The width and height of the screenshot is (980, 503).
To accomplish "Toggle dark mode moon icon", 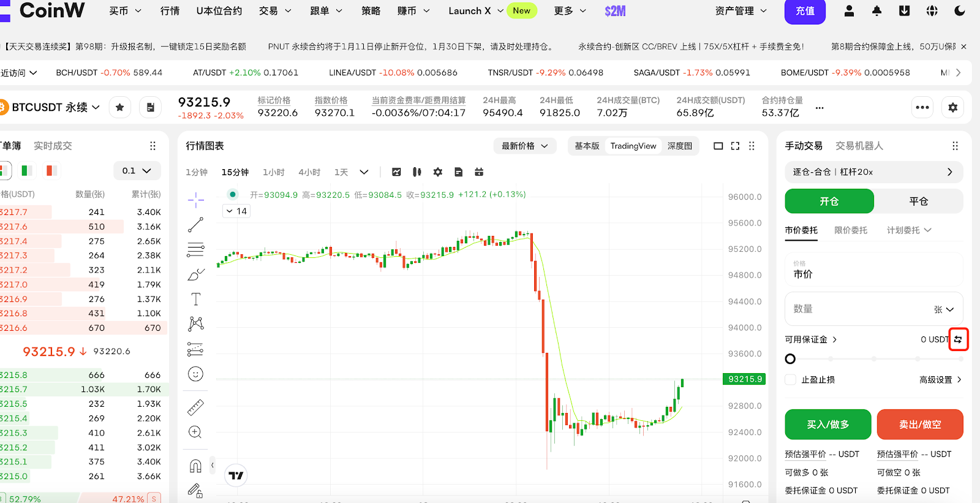I will (x=959, y=11).
